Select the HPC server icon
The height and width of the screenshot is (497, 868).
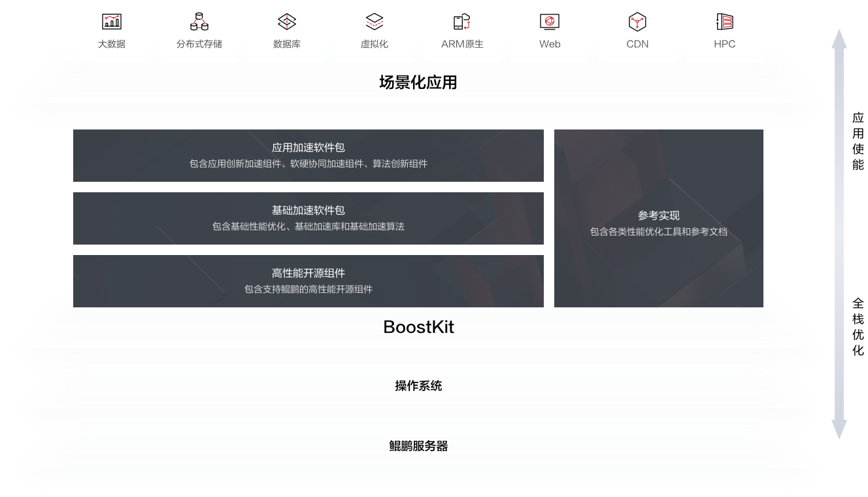725,22
